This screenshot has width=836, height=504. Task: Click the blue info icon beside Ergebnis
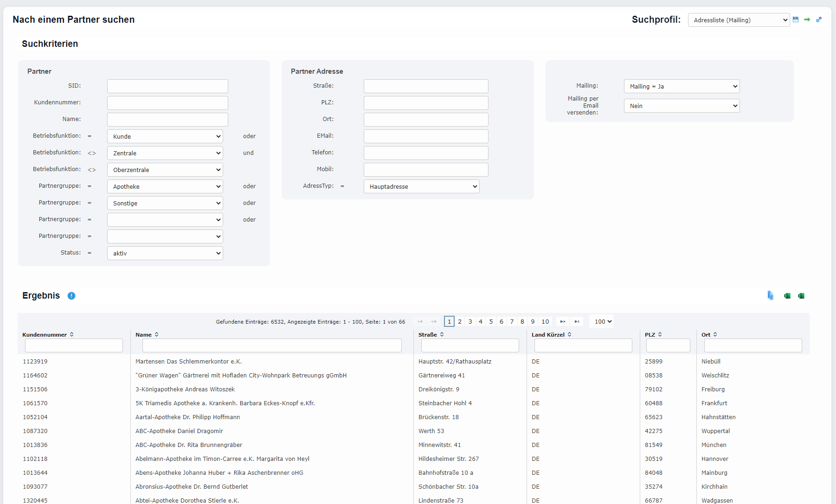tap(71, 296)
